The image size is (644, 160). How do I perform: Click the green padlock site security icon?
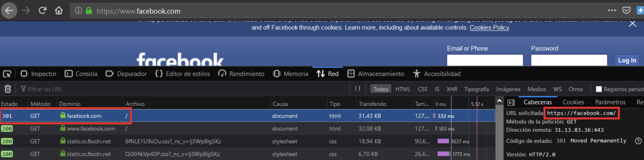(x=89, y=11)
